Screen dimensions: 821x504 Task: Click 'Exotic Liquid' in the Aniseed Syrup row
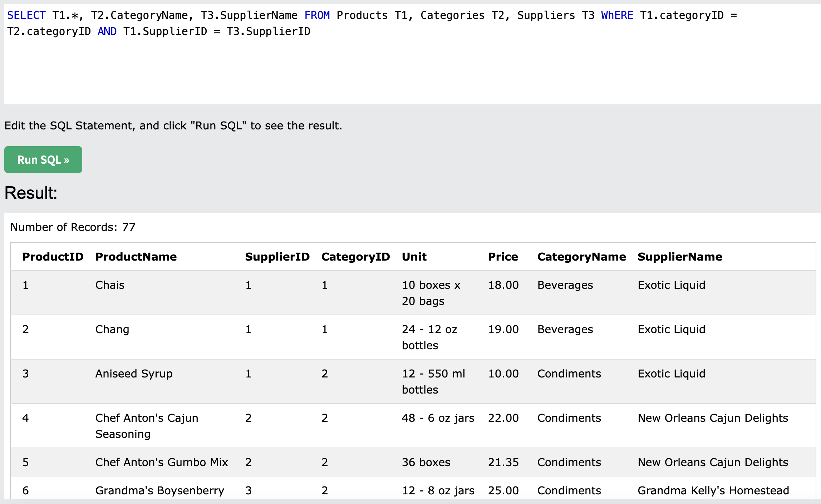click(x=671, y=374)
